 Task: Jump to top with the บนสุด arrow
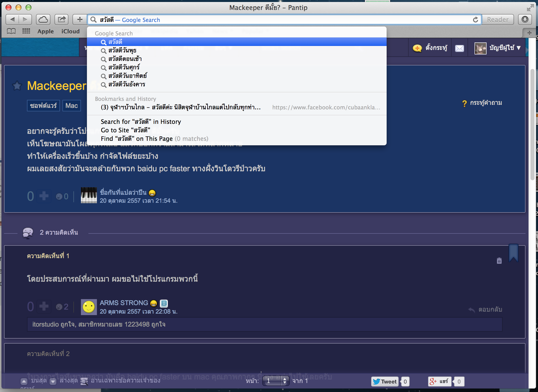24,381
